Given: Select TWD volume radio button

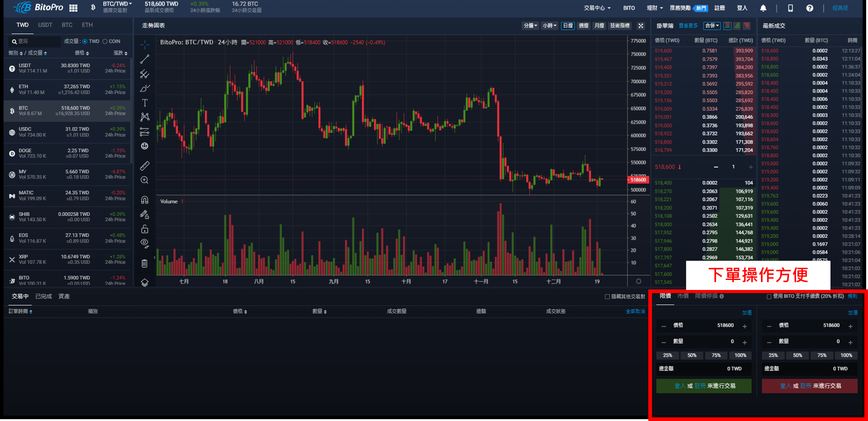Looking at the screenshot, I should click(85, 41).
